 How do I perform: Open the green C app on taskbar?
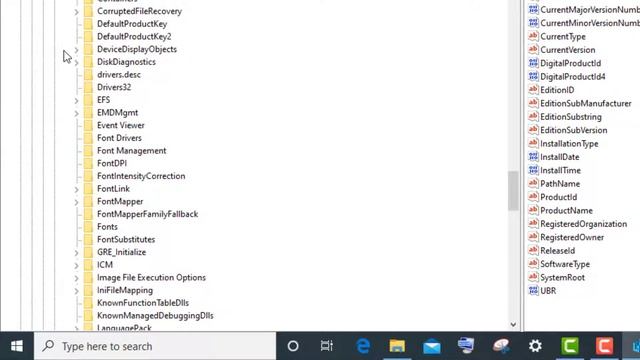[x=570, y=346]
